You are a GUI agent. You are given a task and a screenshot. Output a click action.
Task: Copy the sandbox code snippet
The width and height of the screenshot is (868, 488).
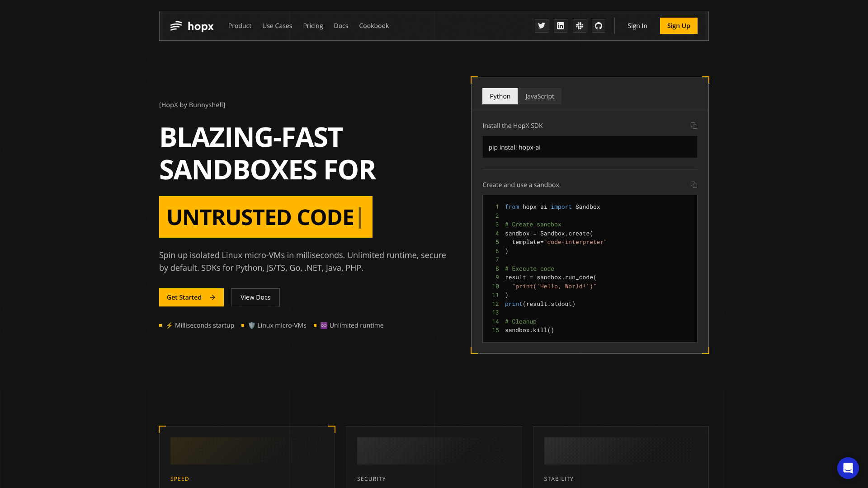[693, 185]
